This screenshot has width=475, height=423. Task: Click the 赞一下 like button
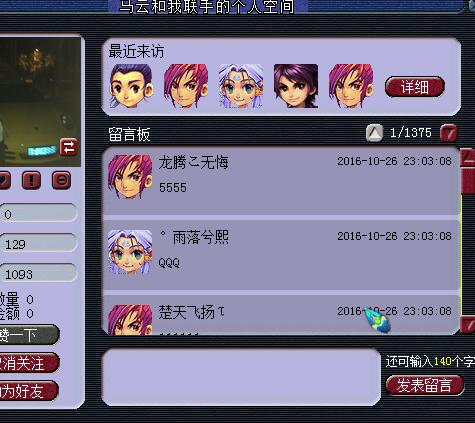[28, 335]
